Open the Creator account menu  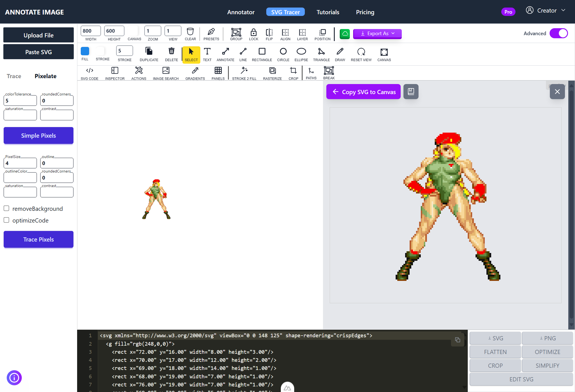tap(546, 11)
